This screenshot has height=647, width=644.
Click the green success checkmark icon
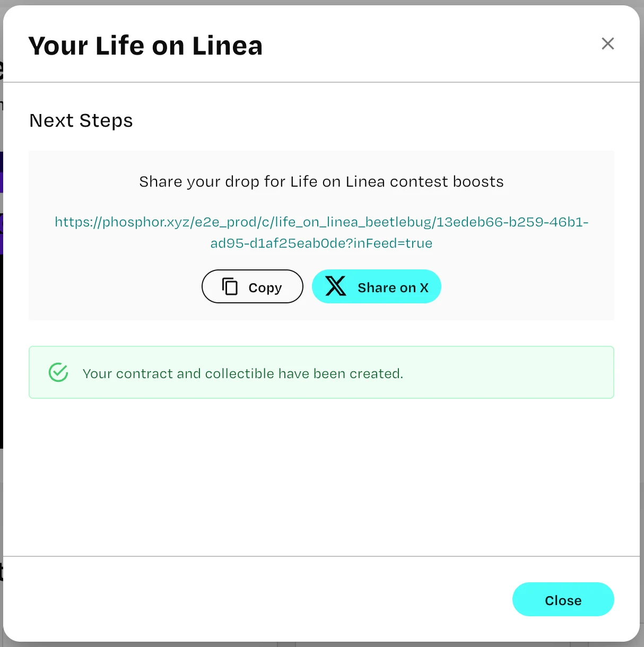click(x=58, y=372)
